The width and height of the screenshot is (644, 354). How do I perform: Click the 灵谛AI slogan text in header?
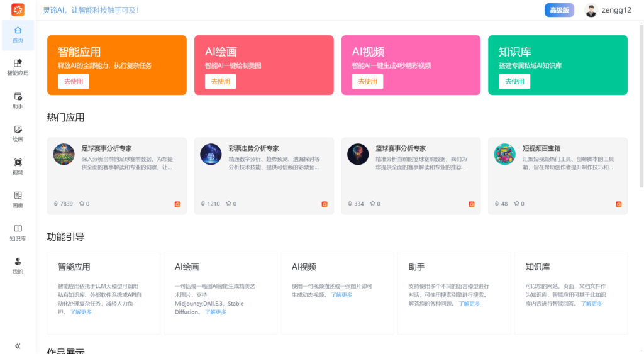pos(91,10)
